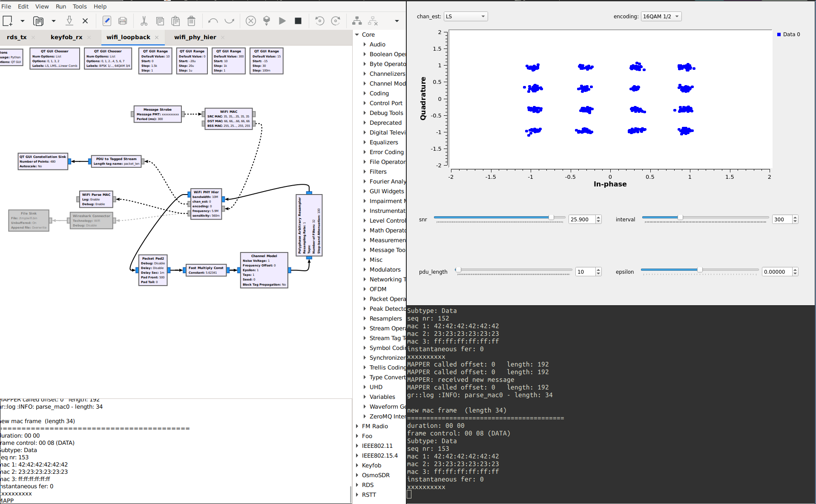This screenshot has width=816, height=504.
Task: Click the Generate flow graph icon
Action: point(267,21)
